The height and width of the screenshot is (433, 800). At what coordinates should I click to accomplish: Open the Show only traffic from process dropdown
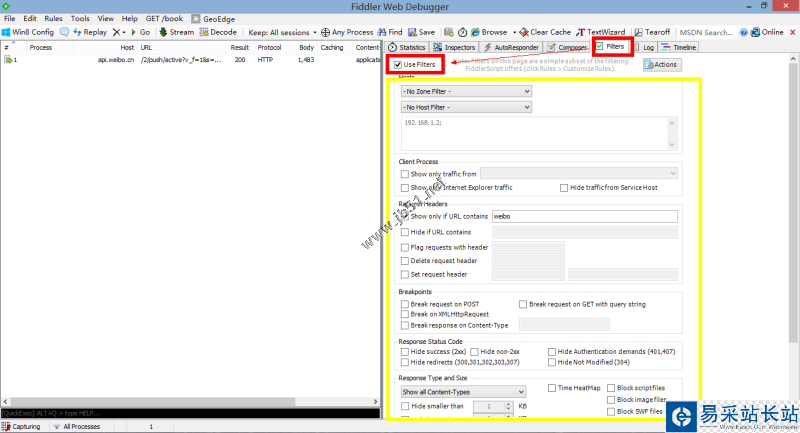579,173
